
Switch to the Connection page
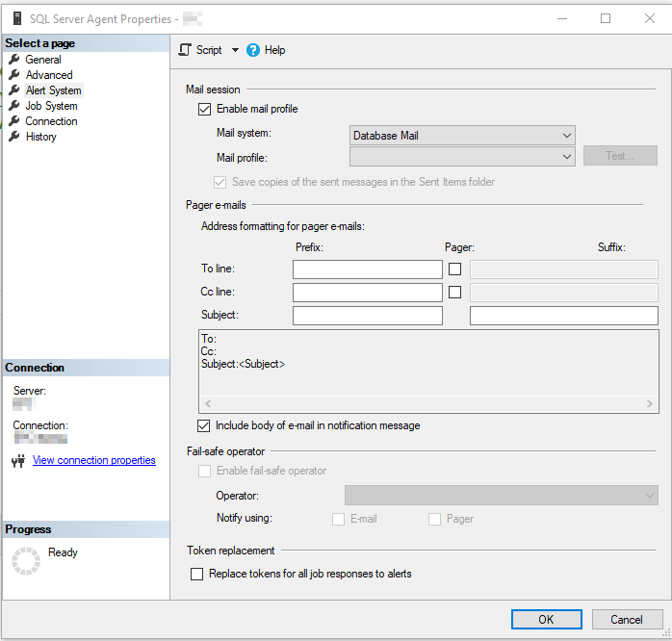pyautogui.click(x=51, y=121)
